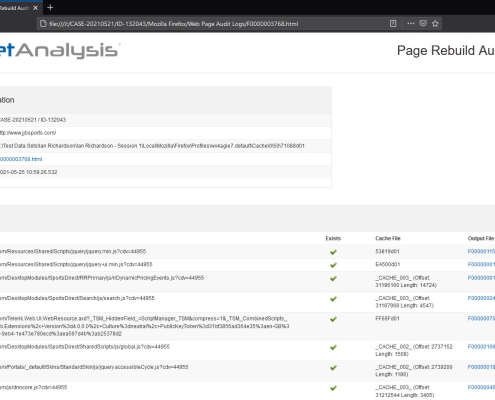
Task: Click the Exists column header
Action: 333,238
